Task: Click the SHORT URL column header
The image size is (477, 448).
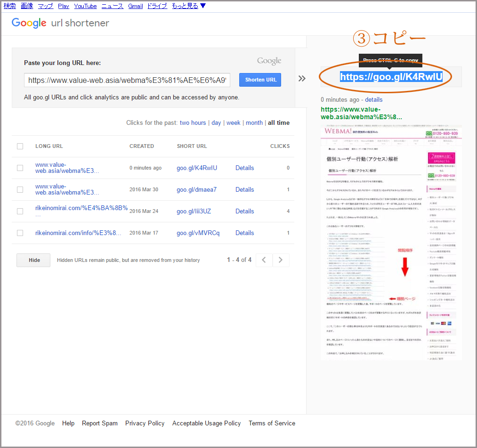Action: coord(192,146)
